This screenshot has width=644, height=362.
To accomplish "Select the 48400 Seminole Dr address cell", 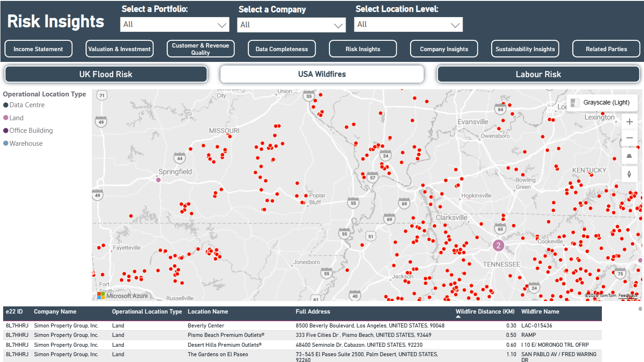I will [359, 345].
